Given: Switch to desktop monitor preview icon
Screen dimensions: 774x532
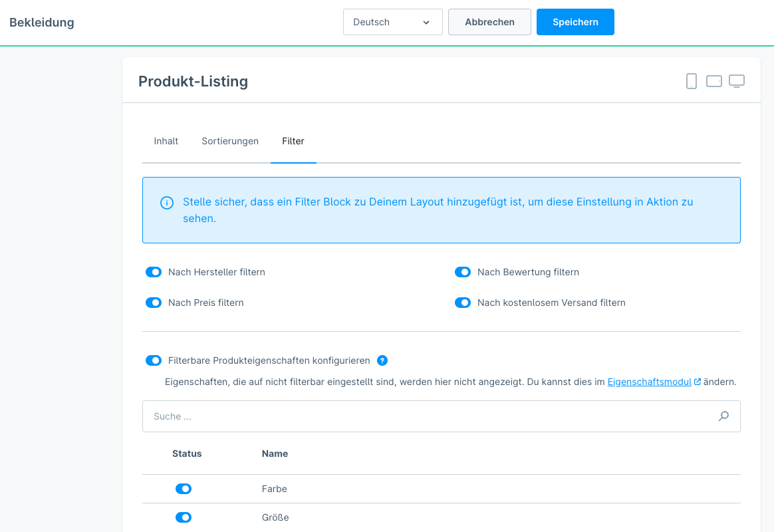Looking at the screenshot, I should coord(737,81).
